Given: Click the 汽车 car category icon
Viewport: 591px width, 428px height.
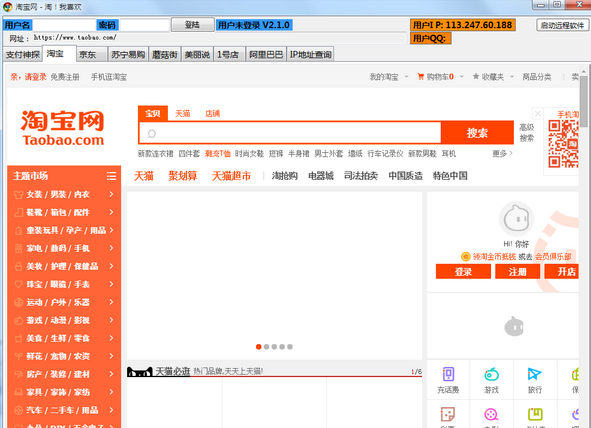Looking at the screenshot, I should 18,410.
